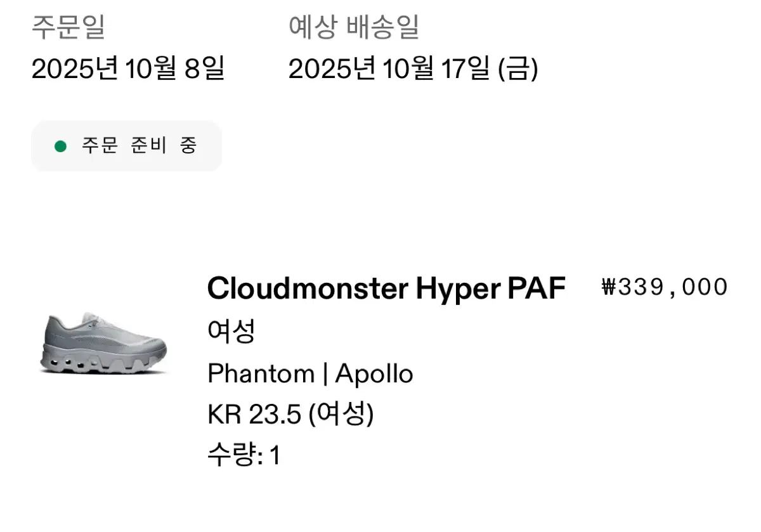Click the 수량: 1 quantity text
This screenshot has height=532, width=761.
coord(244,455)
